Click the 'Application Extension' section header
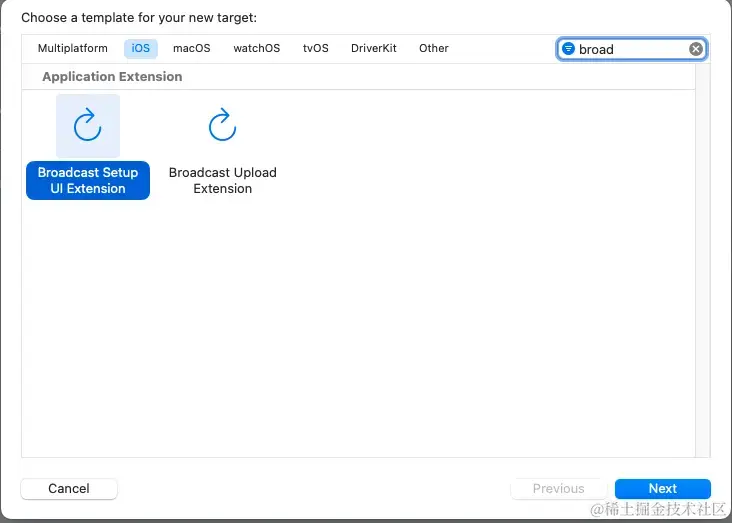 pyautogui.click(x=112, y=77)
